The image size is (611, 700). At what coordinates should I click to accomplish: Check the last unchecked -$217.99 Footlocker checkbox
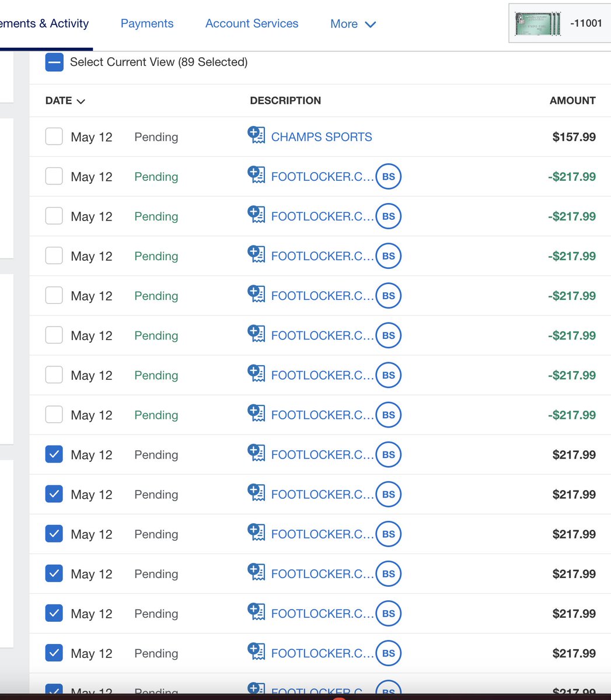[54, 415]
